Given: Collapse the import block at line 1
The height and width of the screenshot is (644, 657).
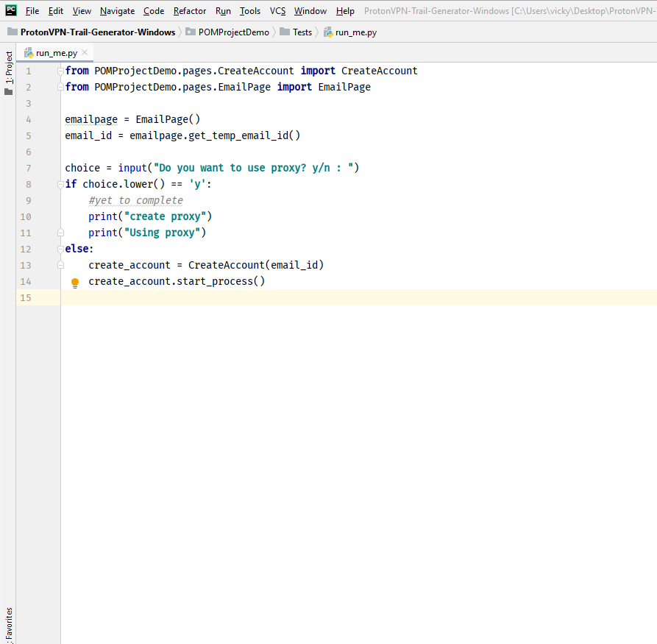Looking at the screenshot, I should 61,71.
